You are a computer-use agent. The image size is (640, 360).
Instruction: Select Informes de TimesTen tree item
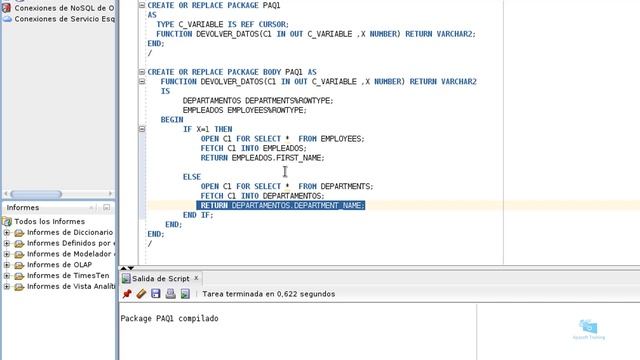pos(68,276)
